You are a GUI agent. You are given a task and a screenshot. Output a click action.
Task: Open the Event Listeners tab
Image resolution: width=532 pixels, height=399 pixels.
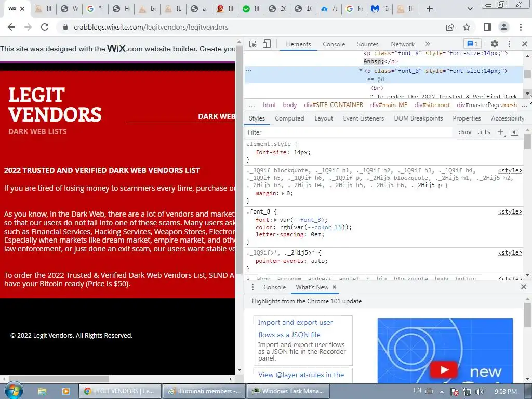click(363, 118)
